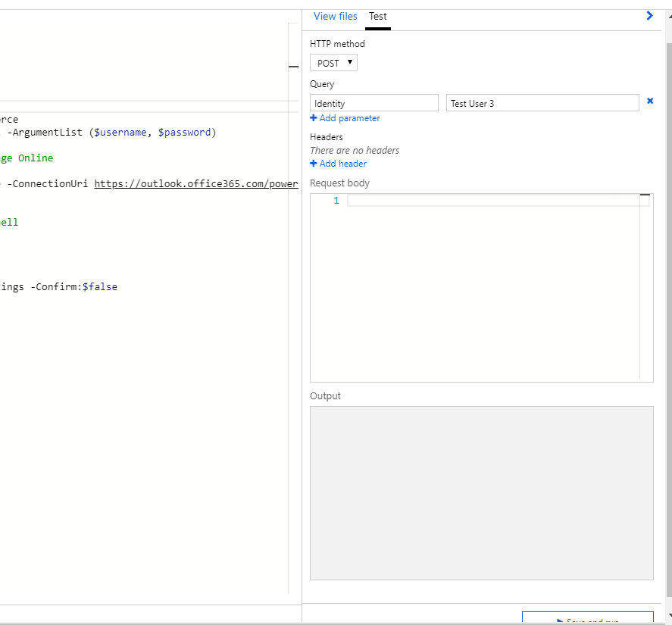This screenshot has width=672, height=625.
Task: Click the Identity query name field
Action: (x=374, y=103)
